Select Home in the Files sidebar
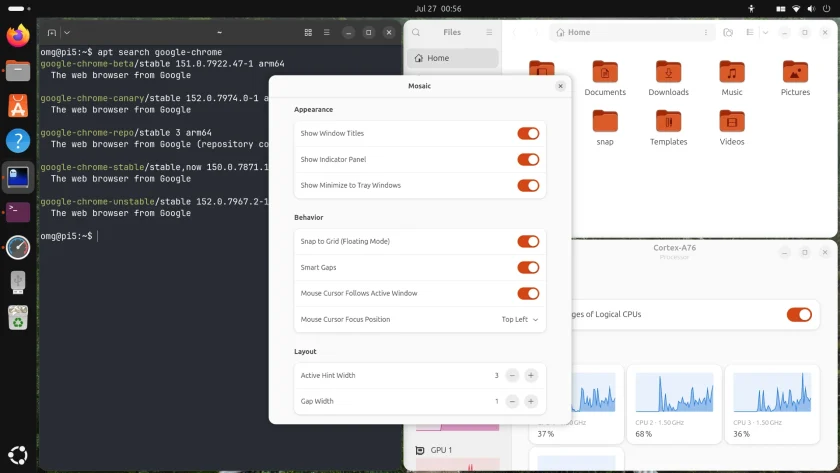This screenshot has width=840, height=473. 453,58
